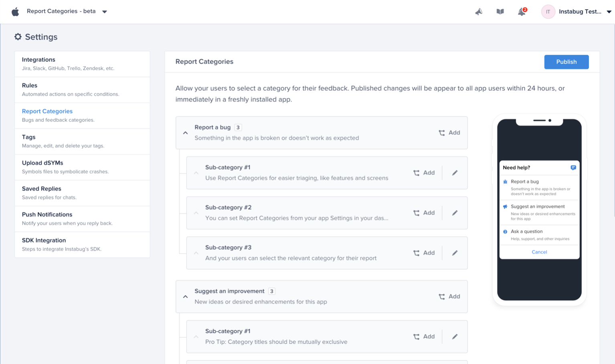Select Report Categories in sidebar
615x364 pixels.
coord(82,115)
